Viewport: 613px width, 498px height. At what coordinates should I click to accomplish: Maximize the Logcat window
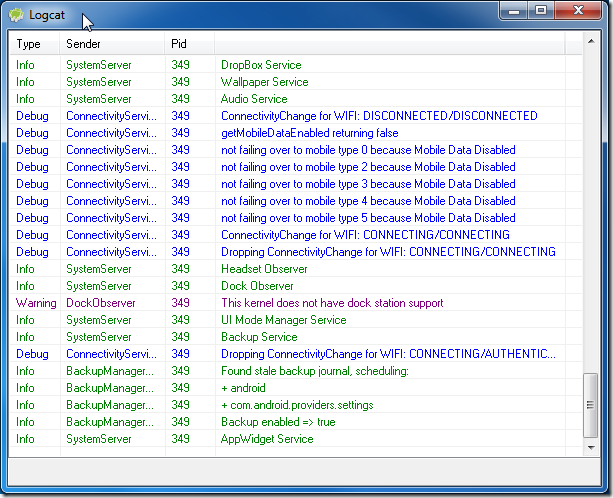pos(541,11)
